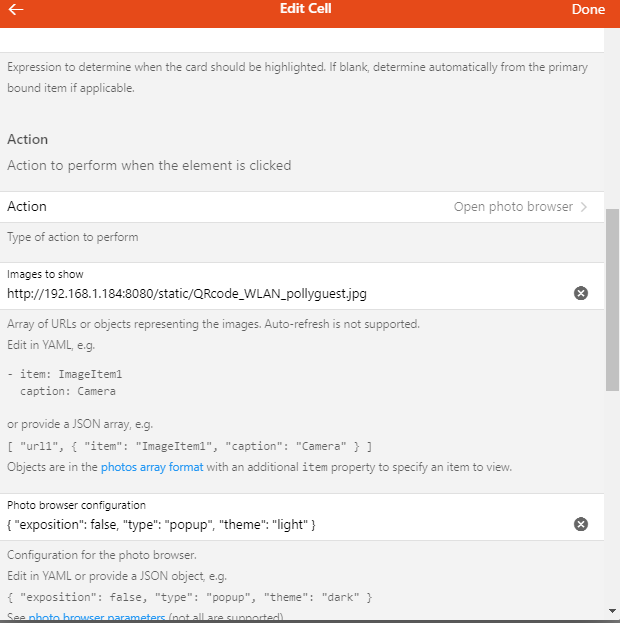The height and width of the screenshot is (623, 620).
Task: Click the "Edit Cell" header title
Action: pos(306,9)
